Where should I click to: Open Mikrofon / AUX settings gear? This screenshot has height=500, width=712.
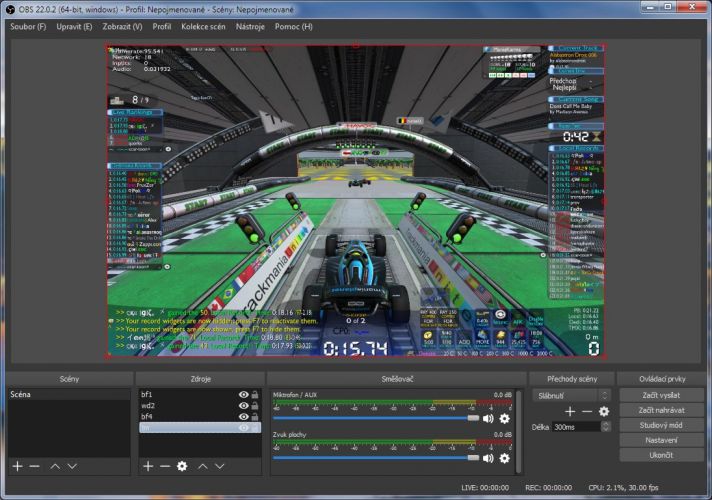[x=504, y=418]
